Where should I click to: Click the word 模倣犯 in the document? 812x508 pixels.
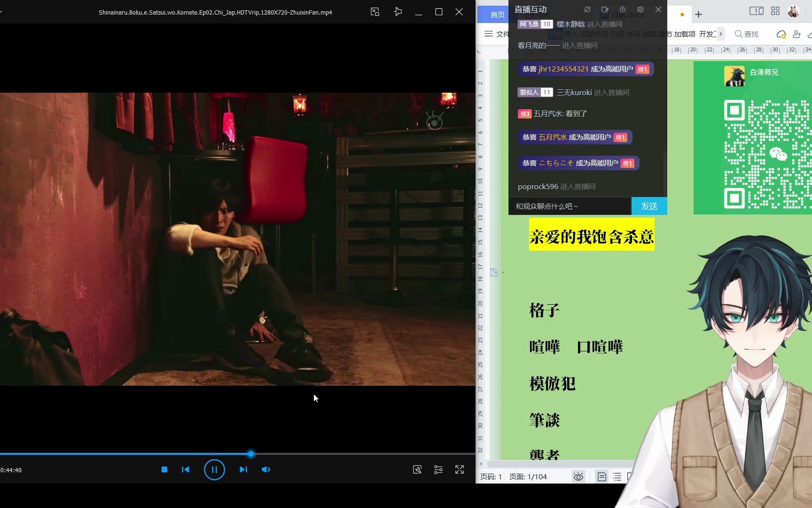[x=552, y=384]
